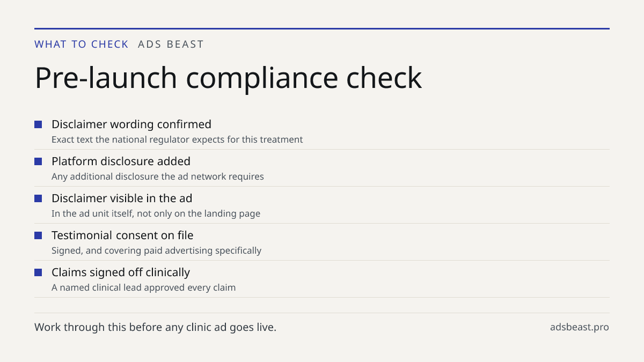Click 'Any additional disclosure the ad network requires'
644x362 pixels.
(158, 176)
